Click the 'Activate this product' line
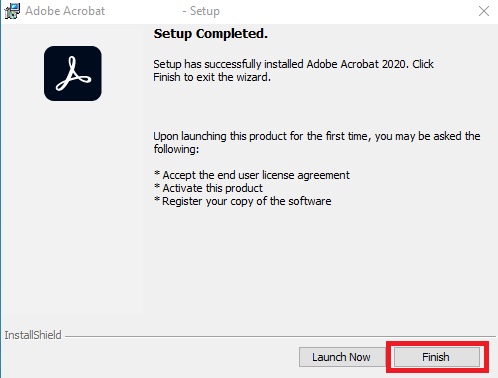The height and width of the screenshot is (378, 498). pos(208,188)
